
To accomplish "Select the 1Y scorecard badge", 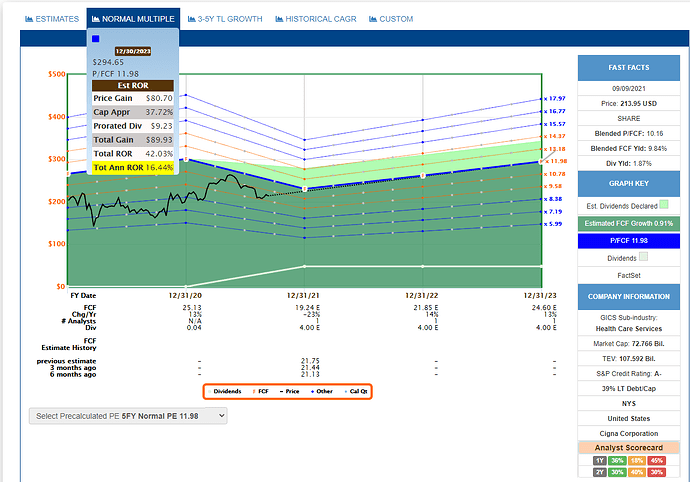I will (x=599, y=461).
